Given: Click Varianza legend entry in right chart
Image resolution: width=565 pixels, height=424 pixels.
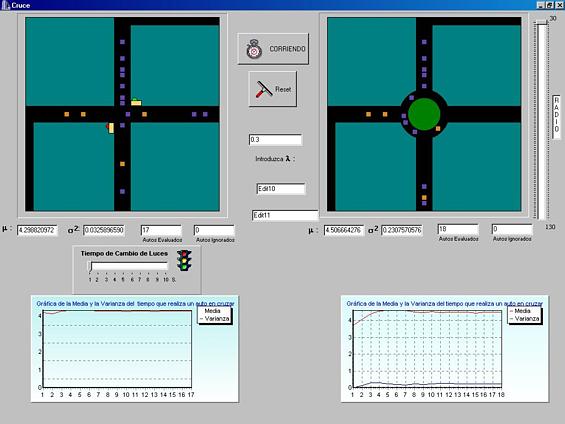Looking at the screenshot, I should tap(524, 319).
